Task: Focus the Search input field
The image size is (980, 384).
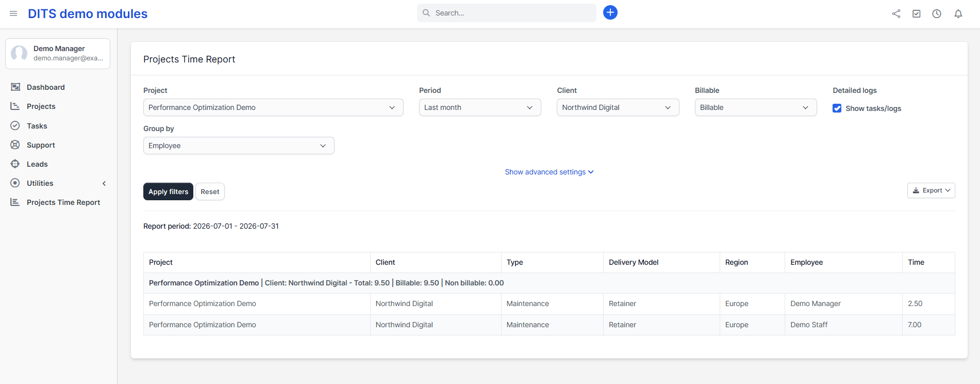Action: pos(506,13)
